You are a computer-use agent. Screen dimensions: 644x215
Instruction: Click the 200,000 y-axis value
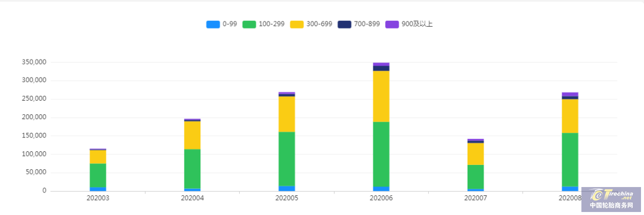(33, 118)
